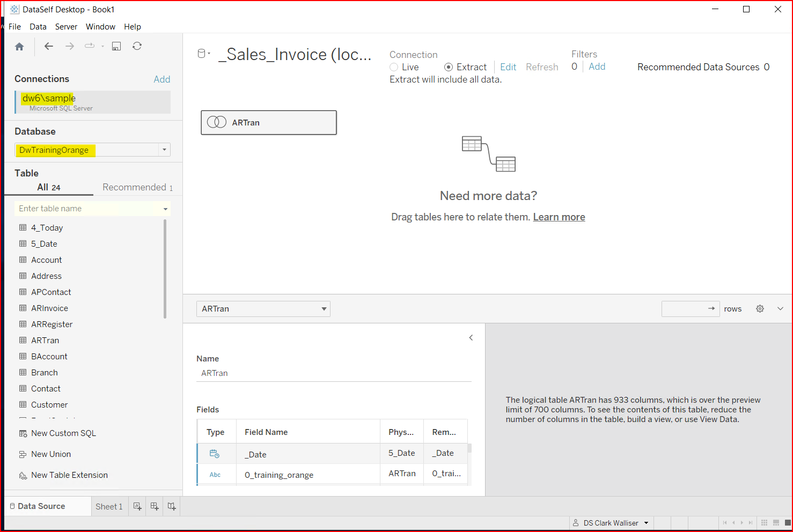This screenshot has width=793, height=532.
Task: Click the New Union option
Action: 50,454
